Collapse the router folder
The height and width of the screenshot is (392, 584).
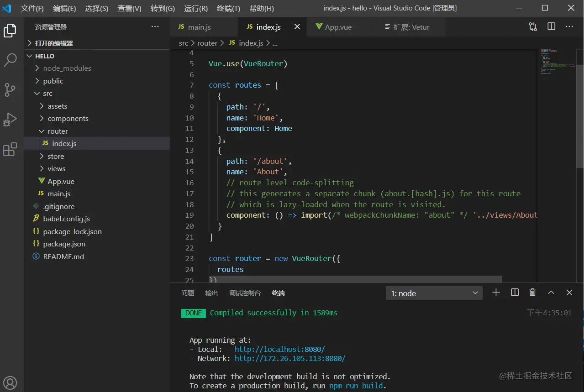coord(97,131)
